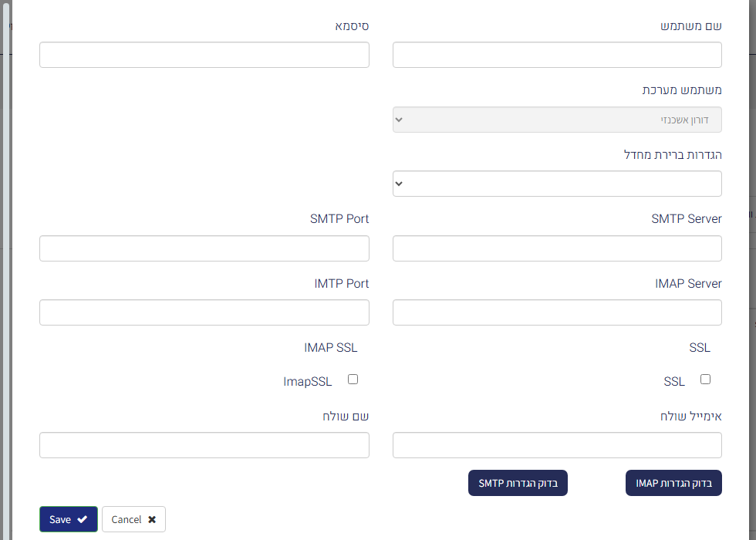This screenshot has width=756, height=540.
Task: Click the page scrollbar on the left edge
Action: click(x=6, y=270)
